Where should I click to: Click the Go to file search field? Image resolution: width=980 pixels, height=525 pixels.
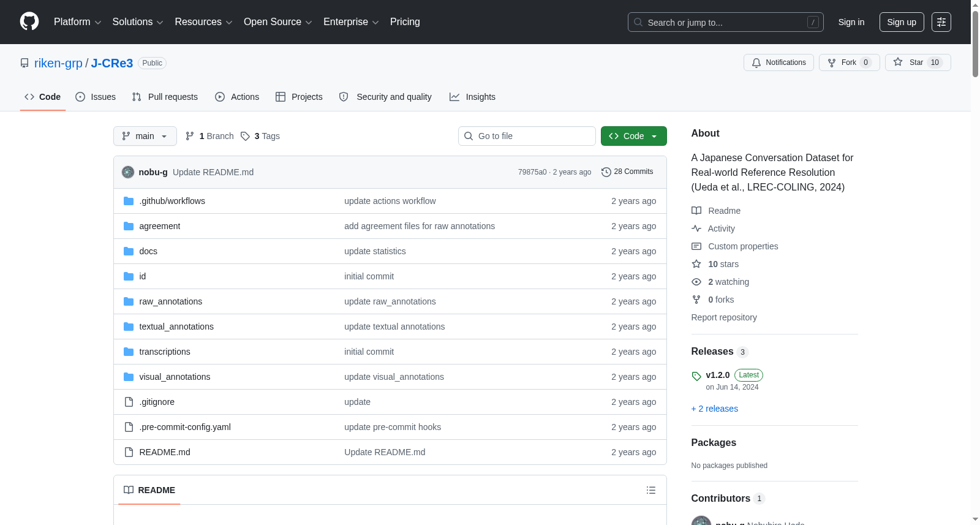[527, 136]
